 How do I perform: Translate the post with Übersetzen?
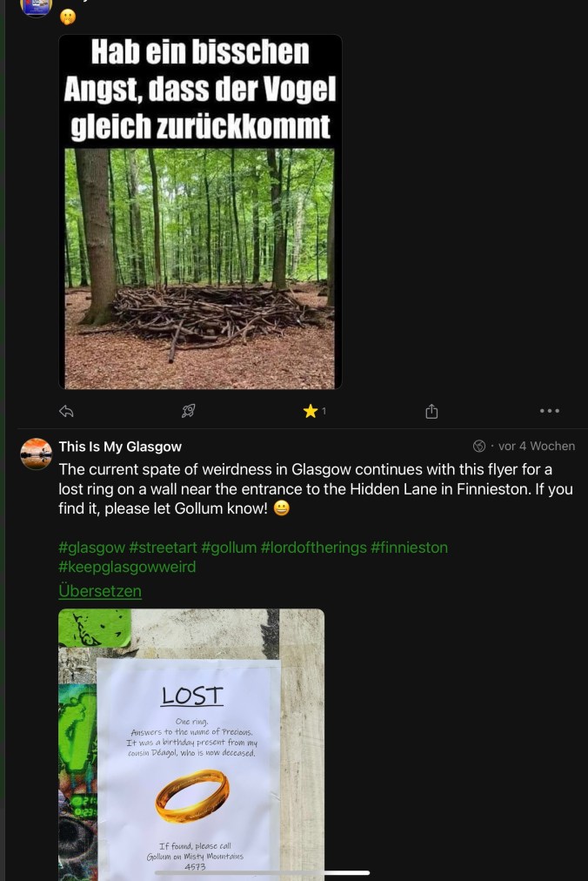100,591
